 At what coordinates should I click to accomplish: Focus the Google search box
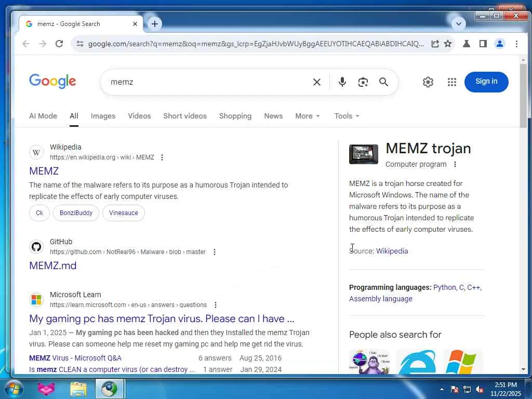click(207, 82)
